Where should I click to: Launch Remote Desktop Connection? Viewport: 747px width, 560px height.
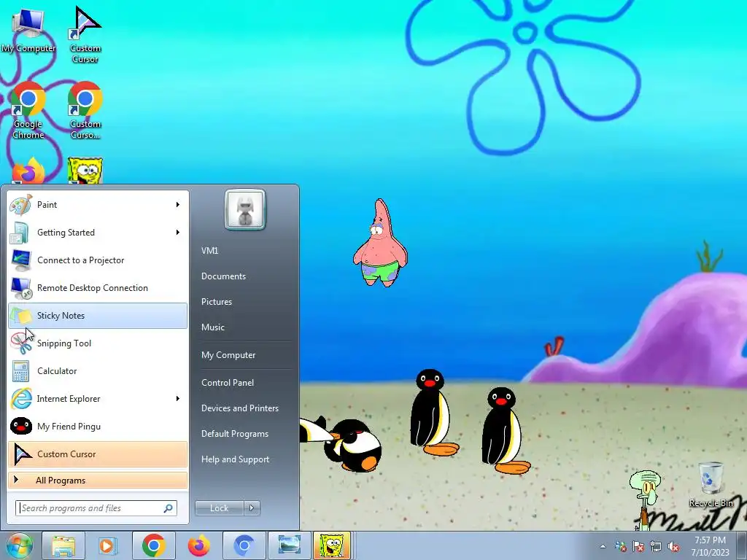click(x=98, y=287)
